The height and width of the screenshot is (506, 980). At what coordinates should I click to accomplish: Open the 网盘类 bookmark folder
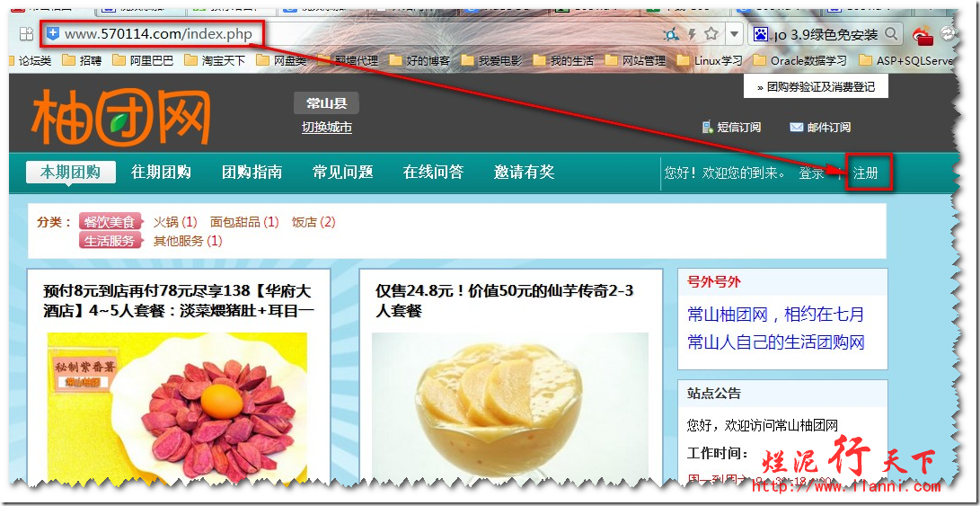click(282, 61)
